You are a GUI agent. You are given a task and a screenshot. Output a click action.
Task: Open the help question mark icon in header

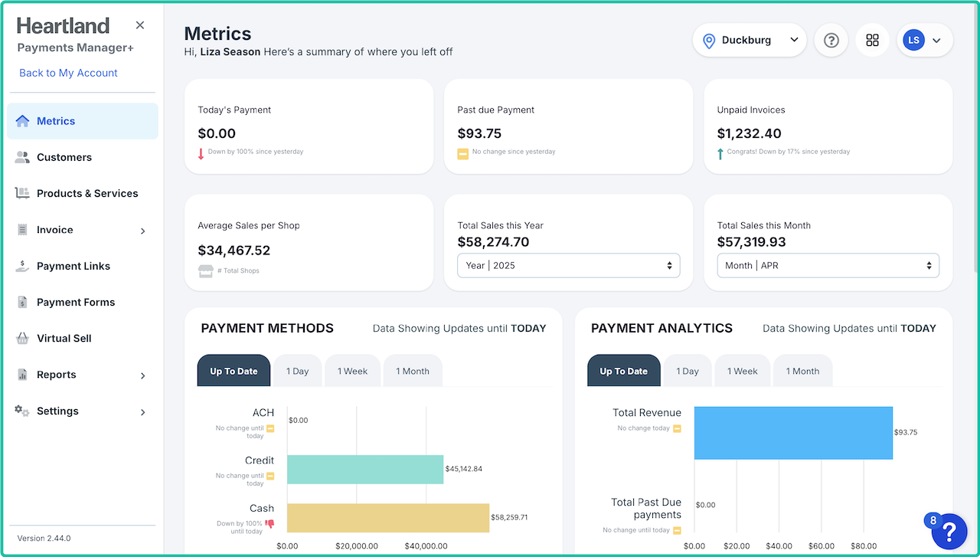click(x=831, y=41)
